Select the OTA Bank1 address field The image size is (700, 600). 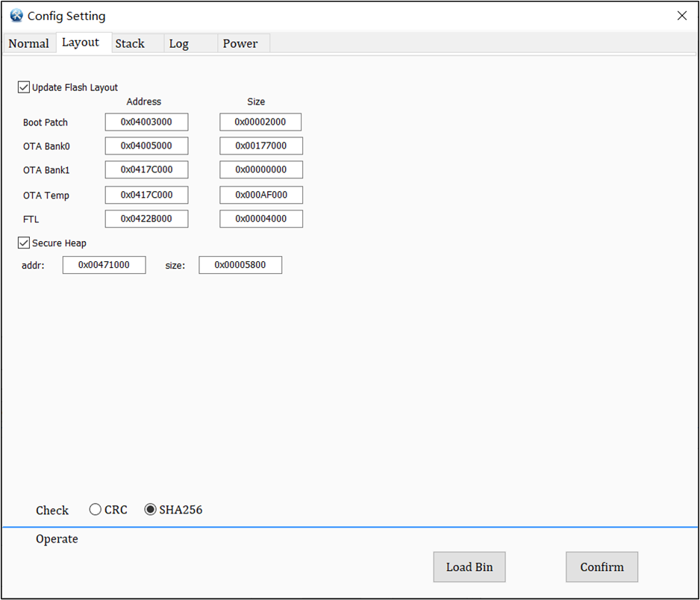(x=146, y=169)
